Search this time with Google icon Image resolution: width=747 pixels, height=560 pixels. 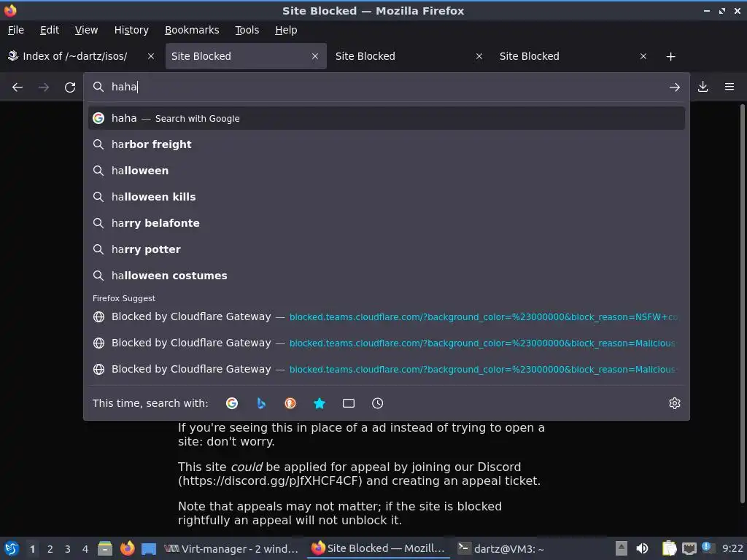[x=232, y=403]
